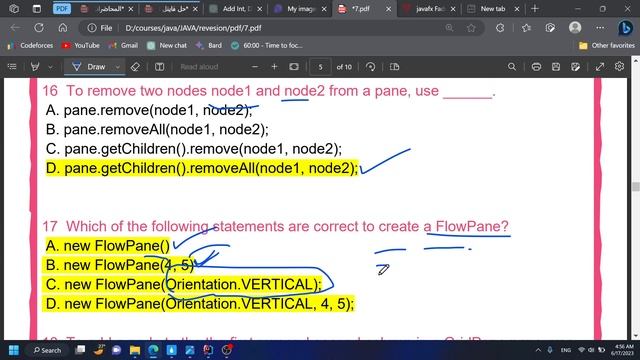Viewport: 640px width, 360px height.
Task: Open the Gmail bookmark
Action: click(x=123, y=45)
